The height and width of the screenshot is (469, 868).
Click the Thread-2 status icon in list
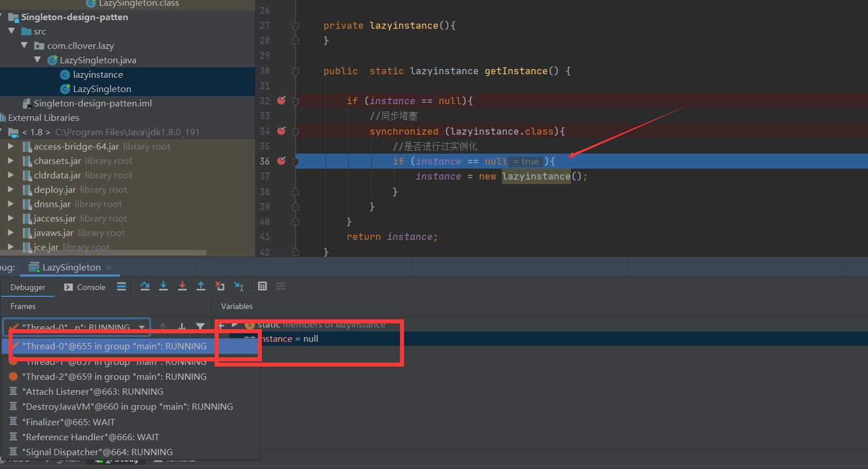13,376
